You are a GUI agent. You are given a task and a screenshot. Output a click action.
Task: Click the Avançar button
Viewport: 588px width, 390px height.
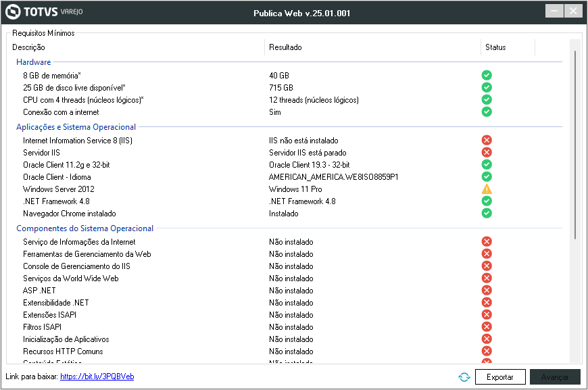pyautogui.click(x=555, y=377)
